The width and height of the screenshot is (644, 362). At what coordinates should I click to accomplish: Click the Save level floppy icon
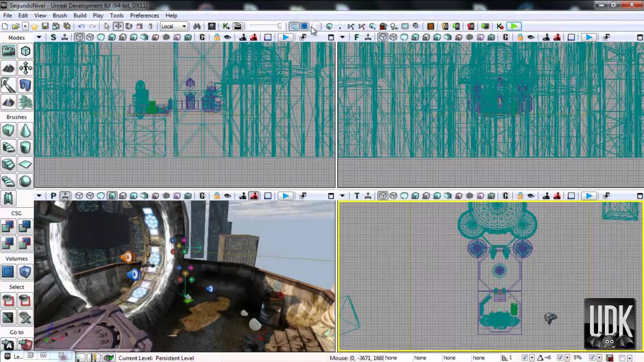coord(45,26)
